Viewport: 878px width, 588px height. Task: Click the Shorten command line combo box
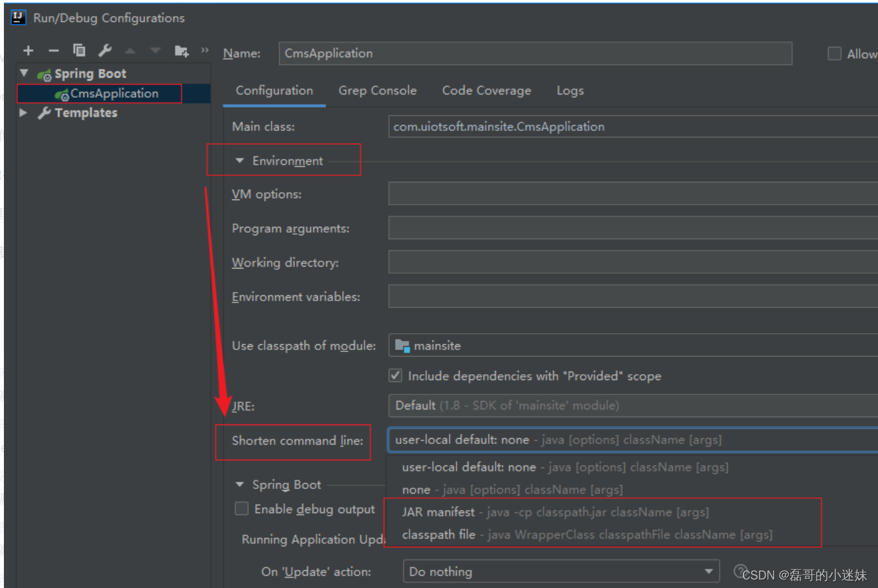point(633,440)
